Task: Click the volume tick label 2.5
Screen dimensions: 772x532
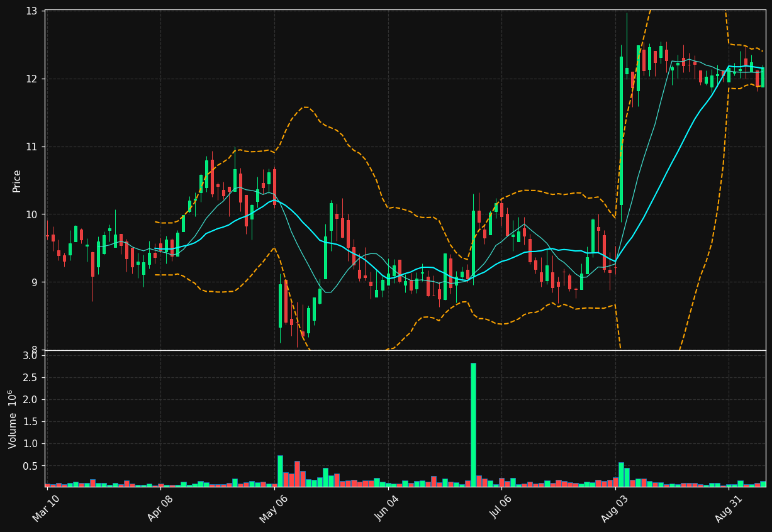Action: point(31,378)
